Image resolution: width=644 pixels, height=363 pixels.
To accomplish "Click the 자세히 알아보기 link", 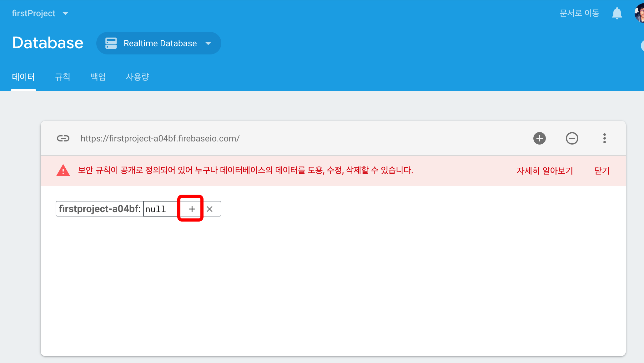I will click(545, 171).
